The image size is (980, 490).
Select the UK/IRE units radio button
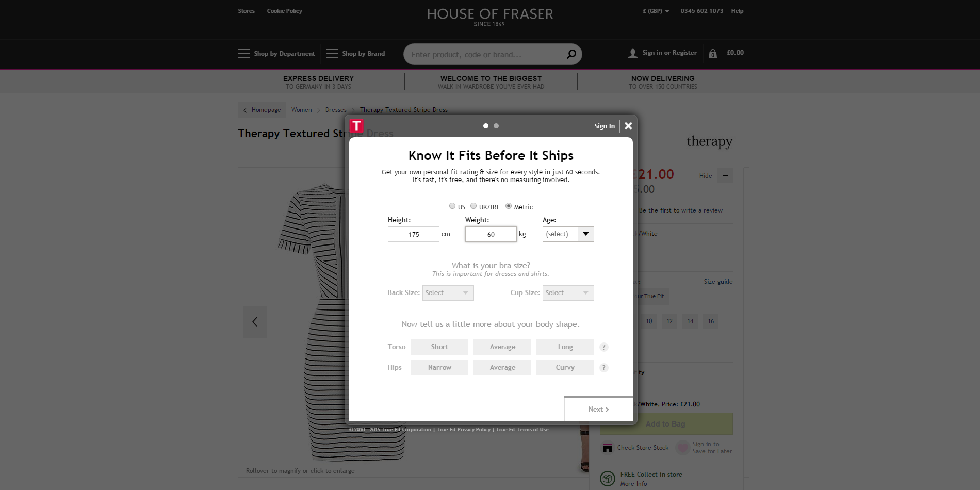click(473, 206)
